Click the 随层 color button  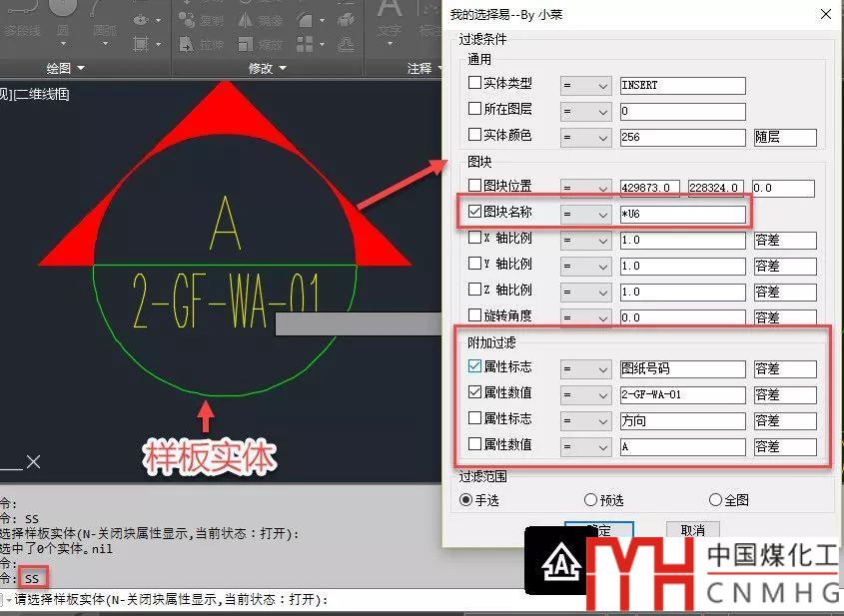pos(785,137)
